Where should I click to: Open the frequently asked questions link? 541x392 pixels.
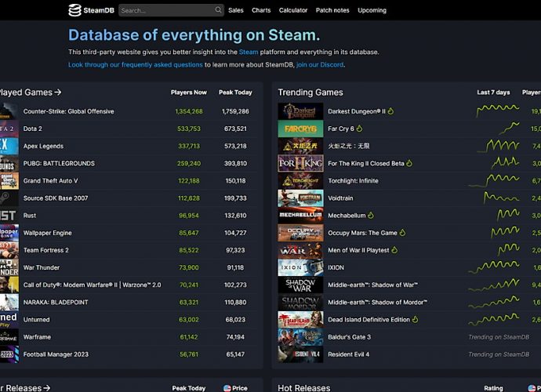coord(135,65)
